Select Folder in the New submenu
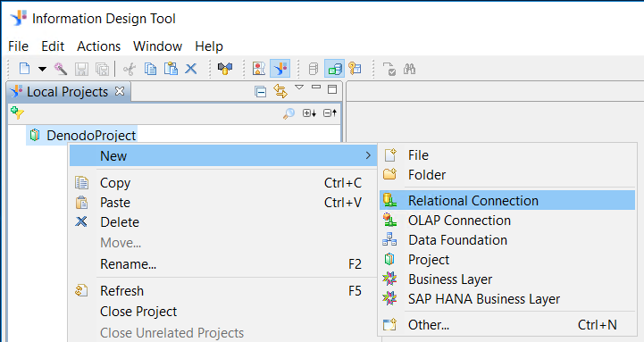This screenshot has width=644, height=342. [507, 175]
